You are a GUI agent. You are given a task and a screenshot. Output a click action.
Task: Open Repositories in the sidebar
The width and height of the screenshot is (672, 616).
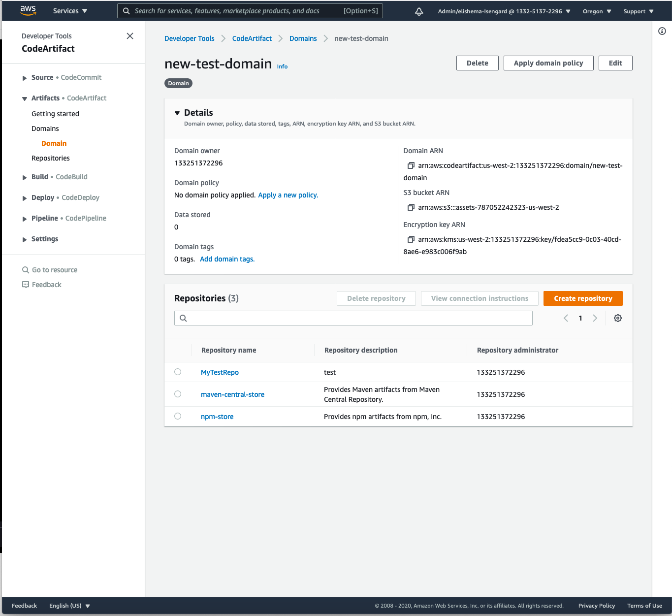tap(51, 158)
